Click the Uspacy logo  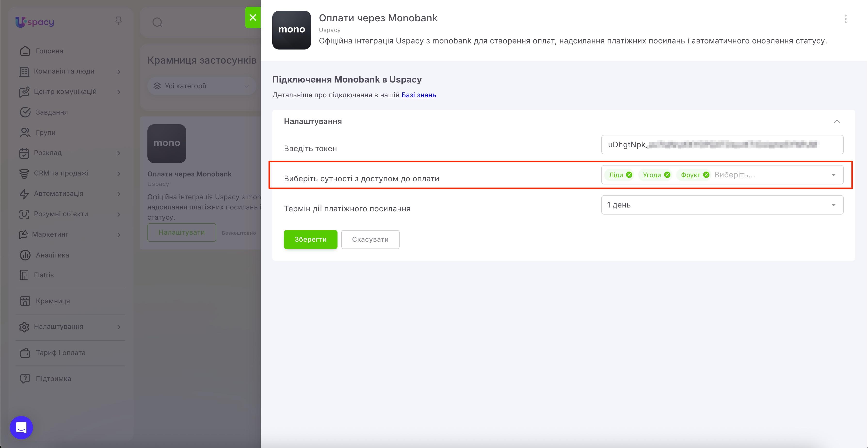pos(35,22)
